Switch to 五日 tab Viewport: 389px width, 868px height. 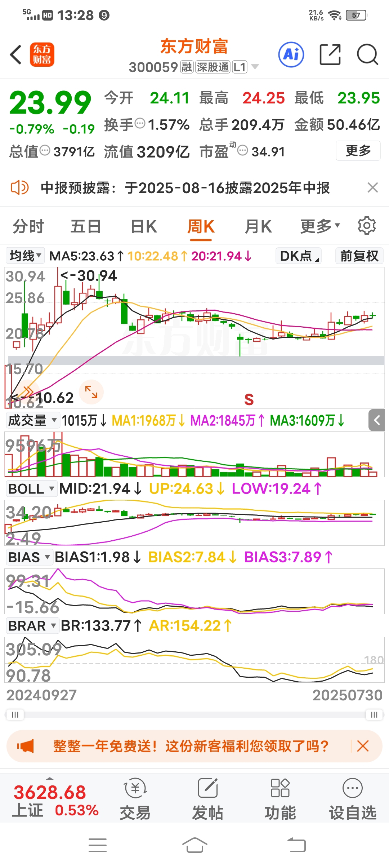click(x=86, y=227)
